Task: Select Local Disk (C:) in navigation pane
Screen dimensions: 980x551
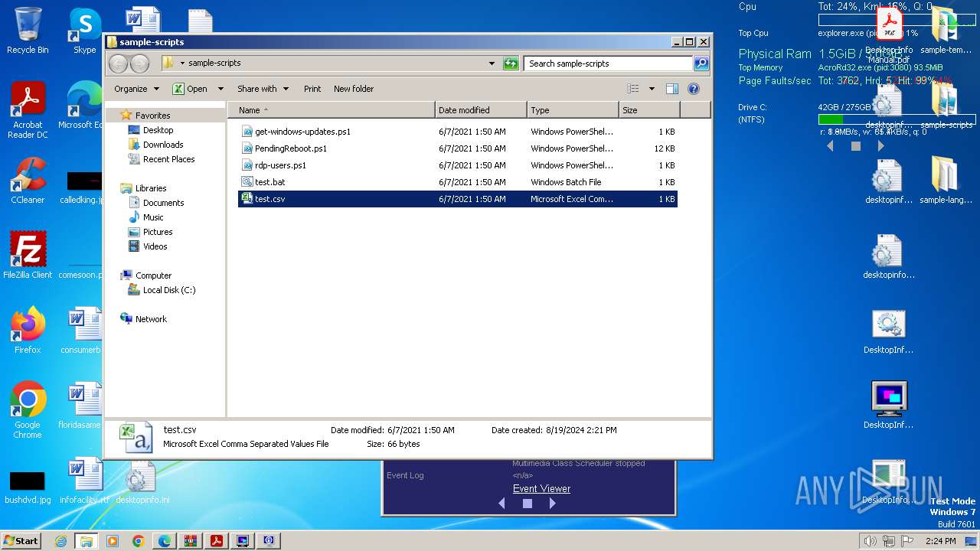Action: coord(168,290)
